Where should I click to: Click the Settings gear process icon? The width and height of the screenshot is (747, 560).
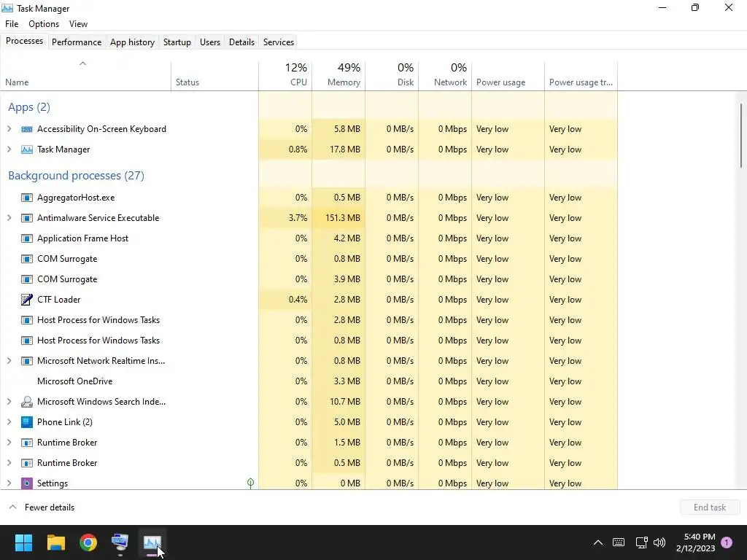tap(27, 483)
